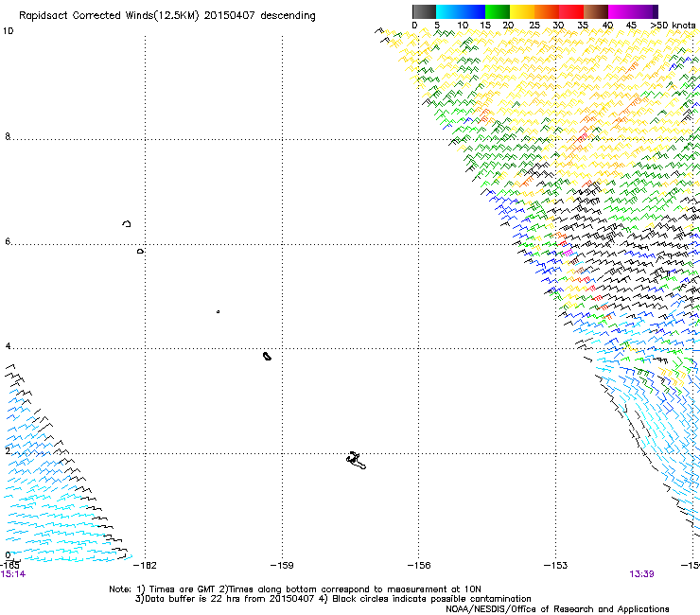Screen dimensions: 700x615
Task: Click latitude axis label '8'
Action: point(8,136)
